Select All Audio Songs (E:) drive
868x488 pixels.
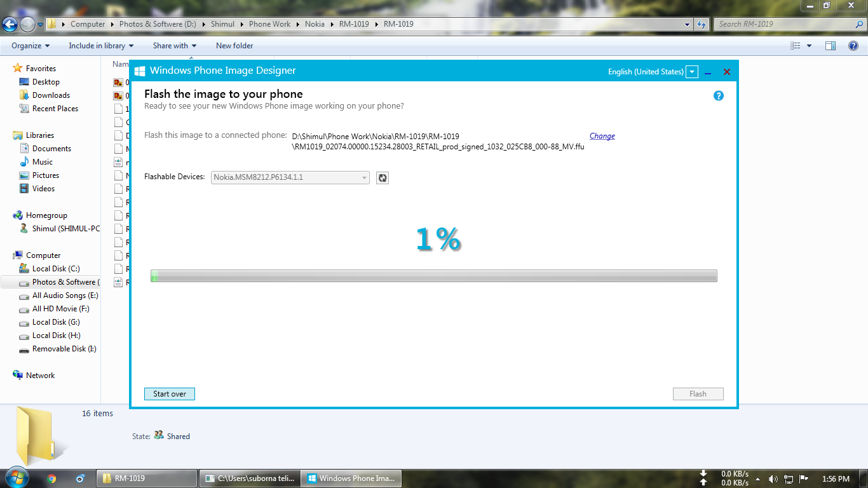click(x=65, y=295)
